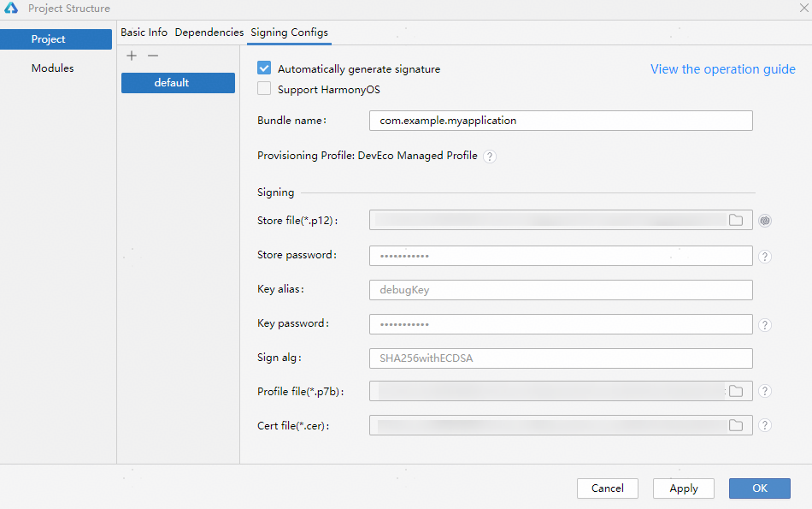Open help icon next to Cert file
Viewport: 812px width, 509px height.
click(x=765, y=425)
